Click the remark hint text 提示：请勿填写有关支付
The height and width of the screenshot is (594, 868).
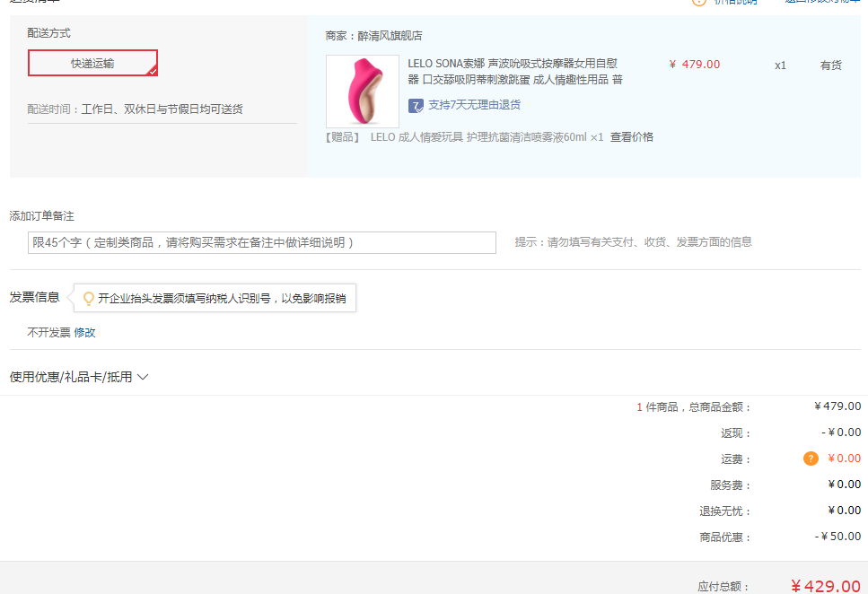click(x=634, y=242)
